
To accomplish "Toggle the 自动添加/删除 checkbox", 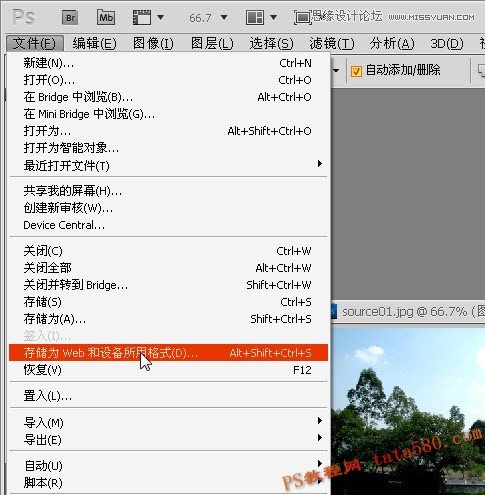I will point(356,71).
